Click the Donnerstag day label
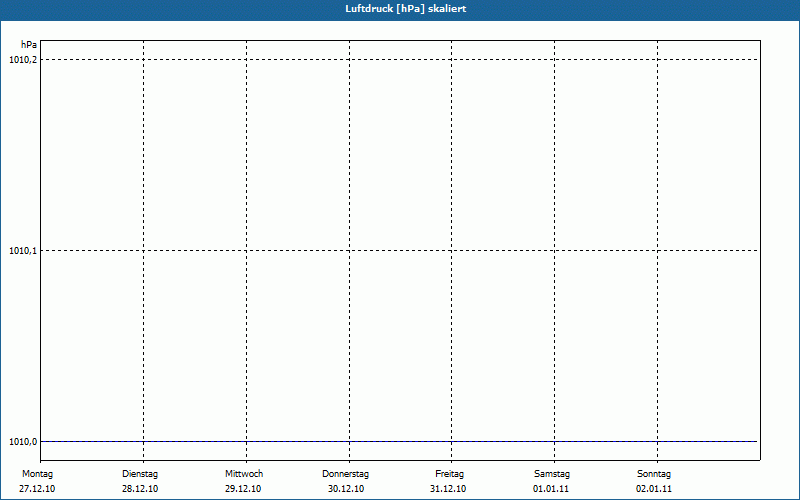This screenshot has width=800, height=500. (x=345, y=474)
